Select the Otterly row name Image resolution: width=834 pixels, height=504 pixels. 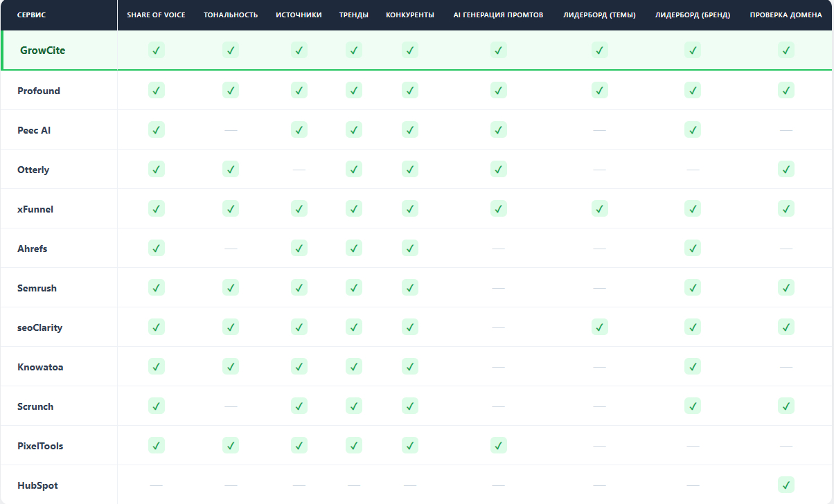tap(33, 170)
